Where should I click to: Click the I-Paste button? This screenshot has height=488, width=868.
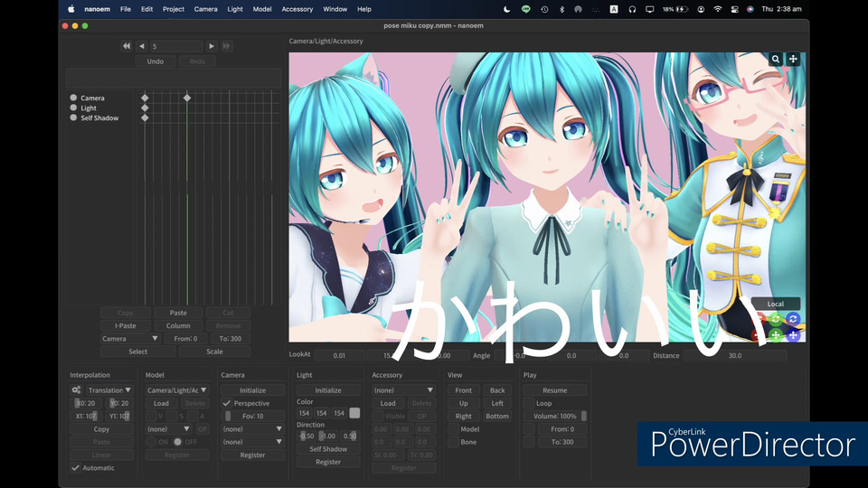125,326
